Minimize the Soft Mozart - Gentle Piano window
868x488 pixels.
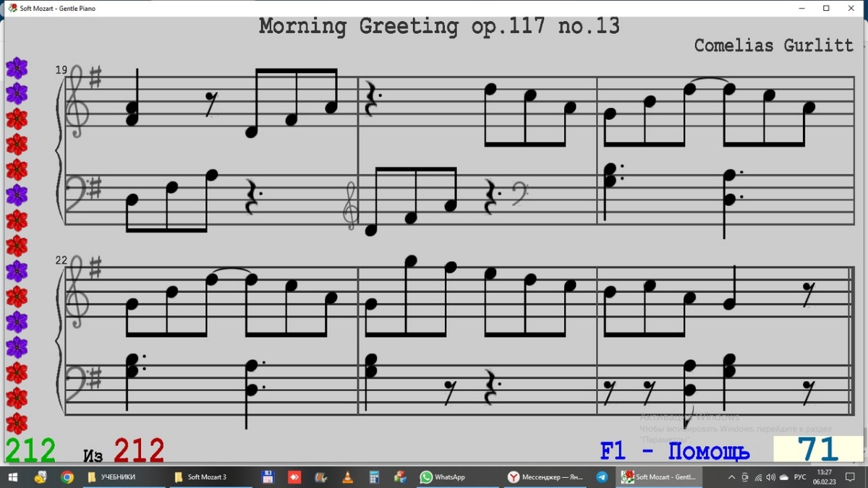pos(801,8)
